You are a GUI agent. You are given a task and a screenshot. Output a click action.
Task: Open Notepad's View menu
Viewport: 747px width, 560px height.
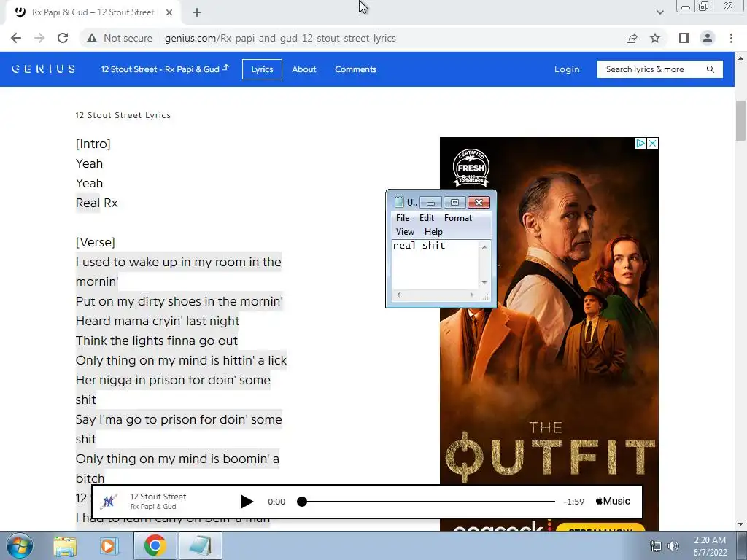tap(405, 231)
